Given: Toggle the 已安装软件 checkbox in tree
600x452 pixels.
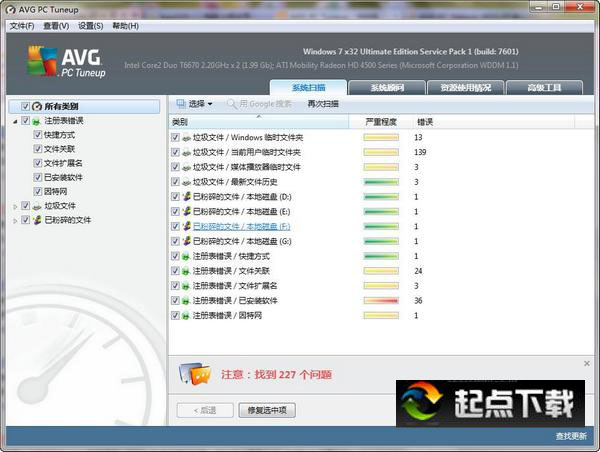Looking at the screenshot, I should pos(38,177).
